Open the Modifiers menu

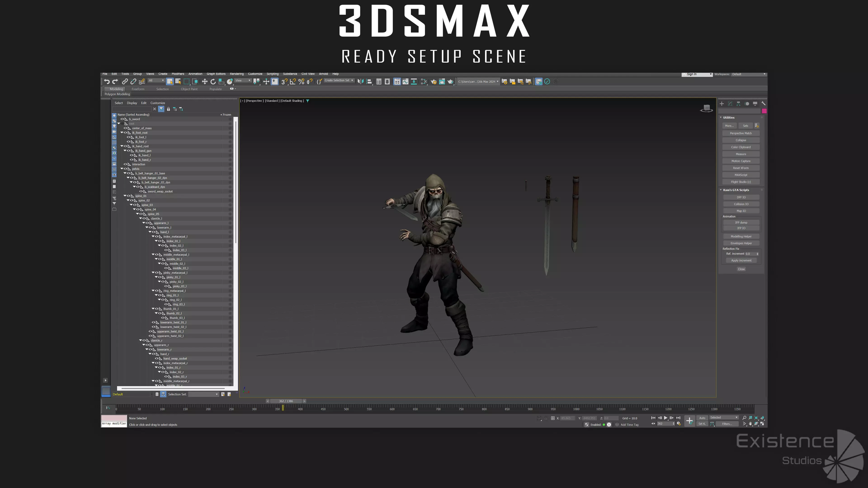point(178,74)
